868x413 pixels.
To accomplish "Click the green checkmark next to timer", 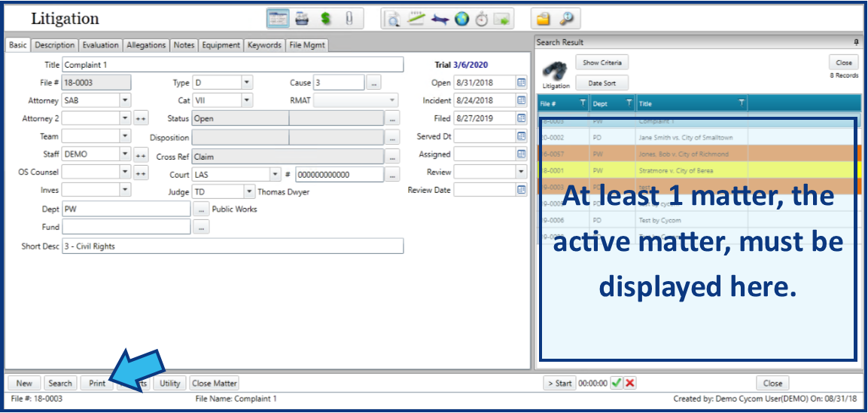I will 617,383.
